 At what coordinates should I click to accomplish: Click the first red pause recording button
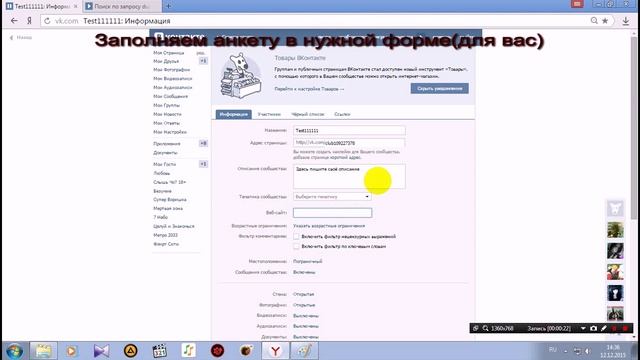click(615, 328)
